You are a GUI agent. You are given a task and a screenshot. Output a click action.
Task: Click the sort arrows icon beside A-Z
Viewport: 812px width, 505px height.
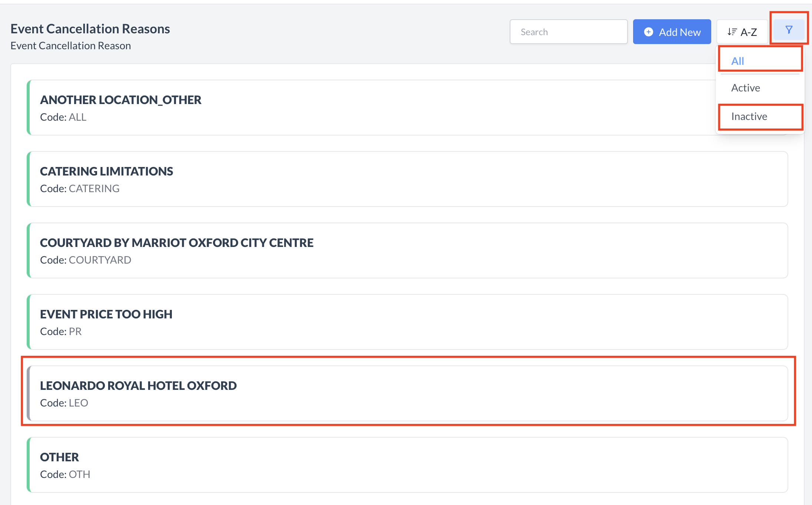732,32
